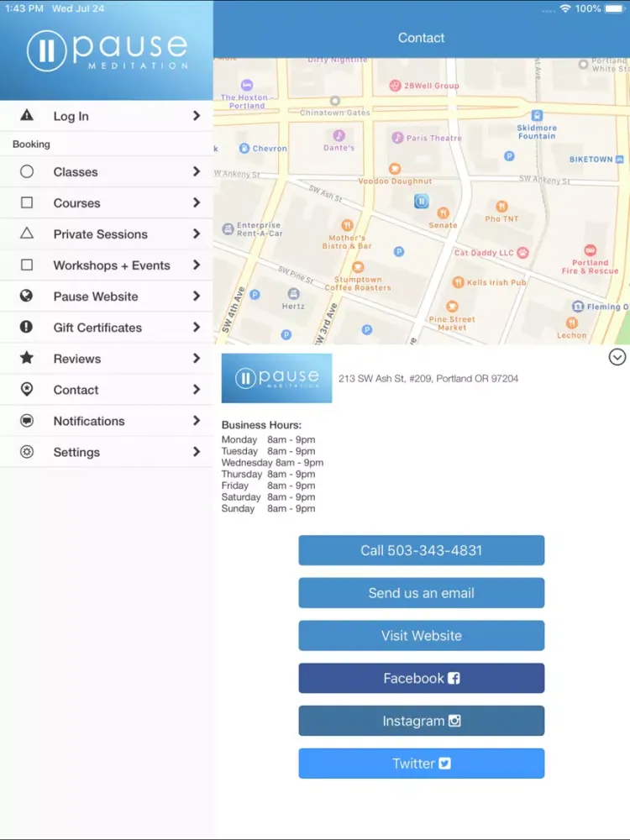Tap the Chevron gas station marker on map
The height and width of the screenshot is (840, 630).
click(x=244, y=149)
